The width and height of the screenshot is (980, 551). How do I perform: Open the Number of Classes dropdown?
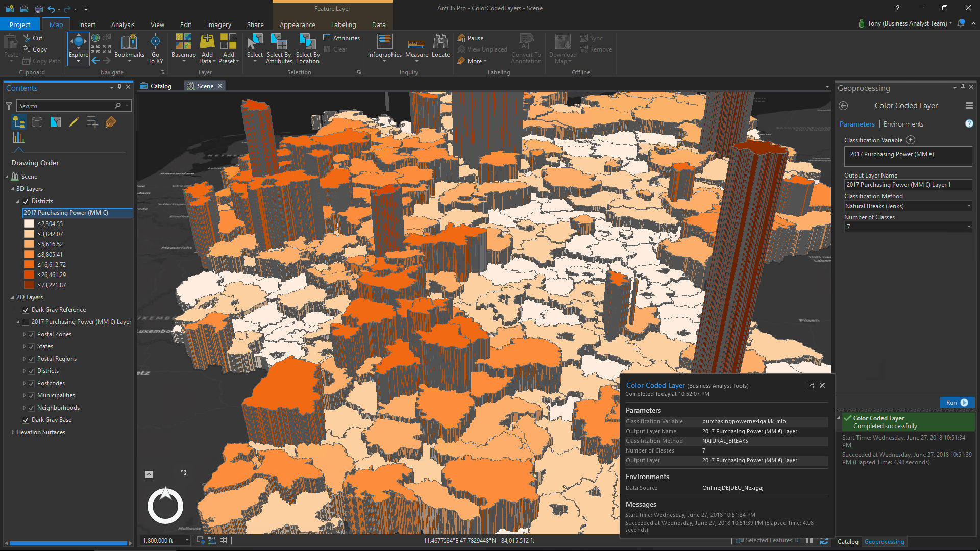[x=968, y=227]
